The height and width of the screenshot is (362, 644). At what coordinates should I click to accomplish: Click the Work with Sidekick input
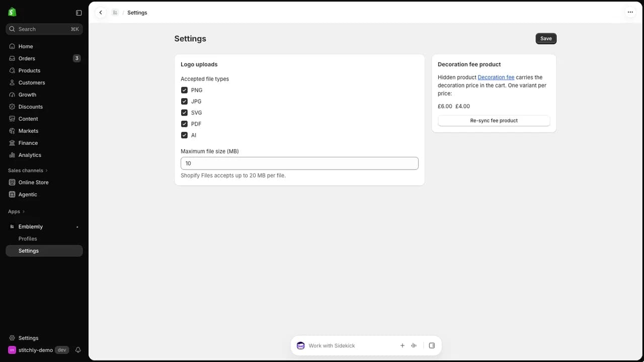(350, 345)
